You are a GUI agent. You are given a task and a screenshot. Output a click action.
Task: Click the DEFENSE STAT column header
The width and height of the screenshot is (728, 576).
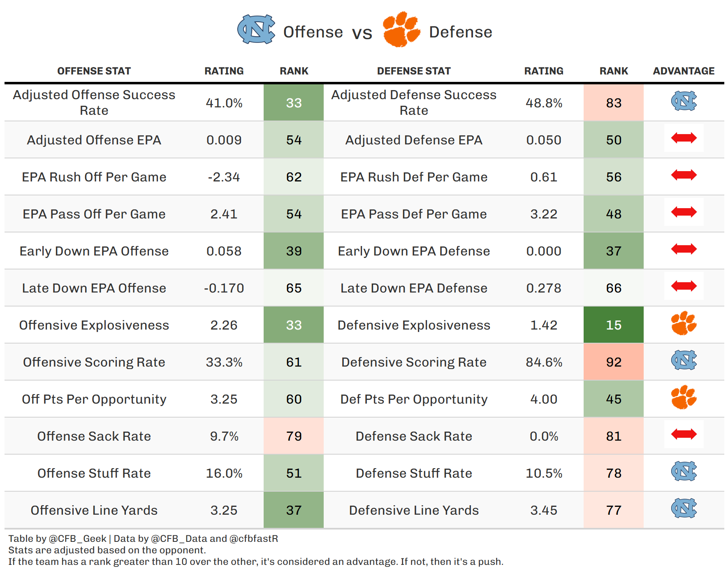pos(414,71)
